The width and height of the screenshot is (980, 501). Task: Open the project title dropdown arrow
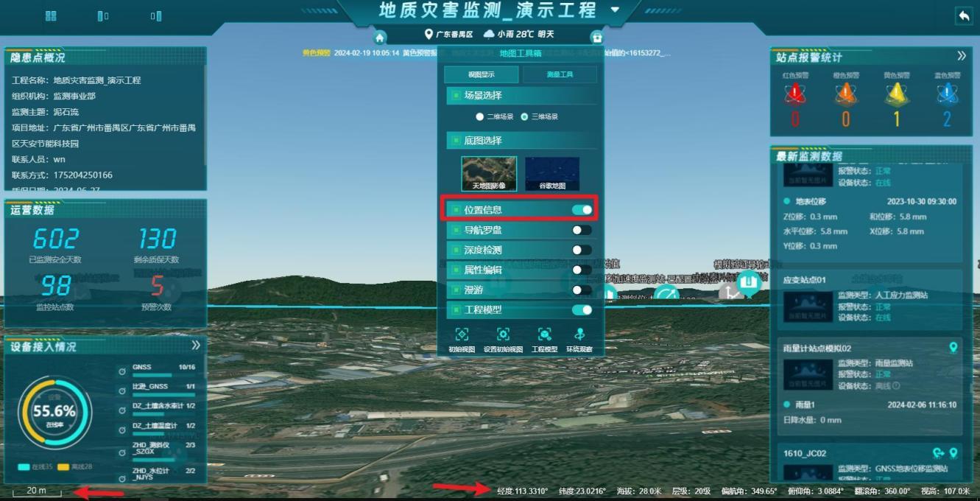[615, 10]
